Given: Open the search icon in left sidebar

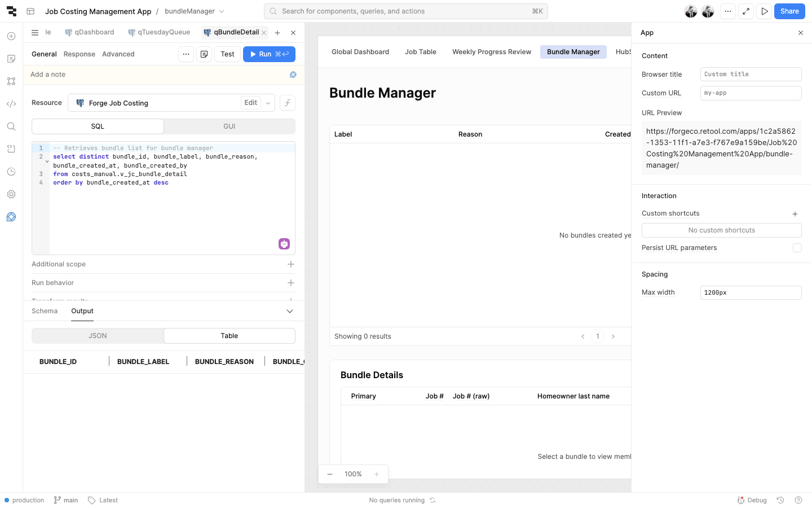Looking at the screenshot, I should pos(11,126).
